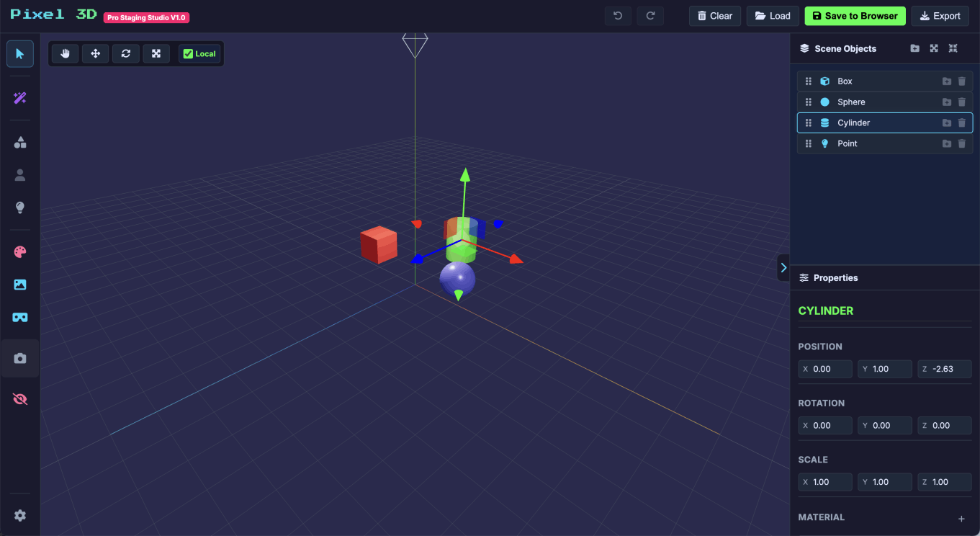Expand all scene objects
980x536 pixels.
click(934, 48)
